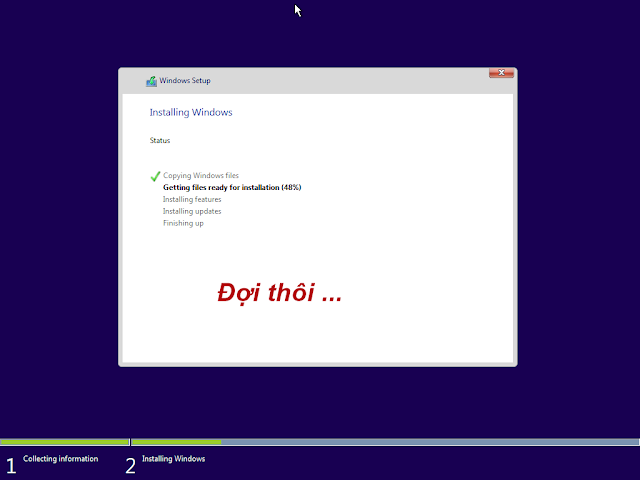Click step 2 'Installing Windows' label at bottom

click(x=173, y=459)
